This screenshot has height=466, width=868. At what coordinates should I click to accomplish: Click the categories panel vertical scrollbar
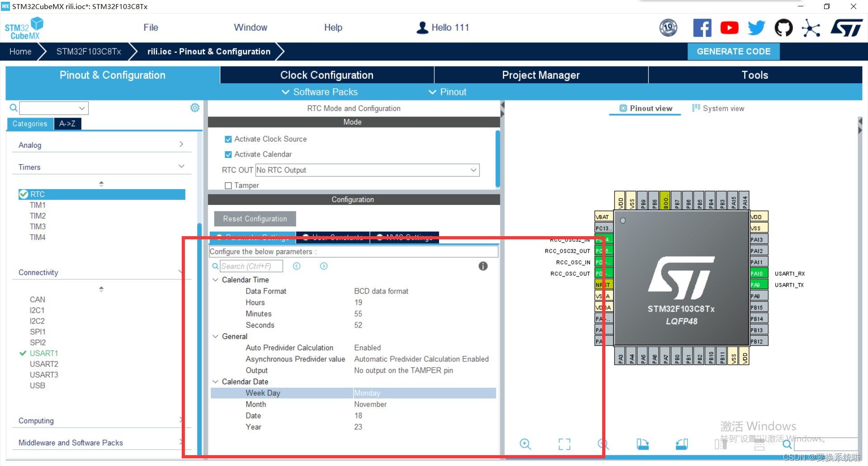(199, 339)
